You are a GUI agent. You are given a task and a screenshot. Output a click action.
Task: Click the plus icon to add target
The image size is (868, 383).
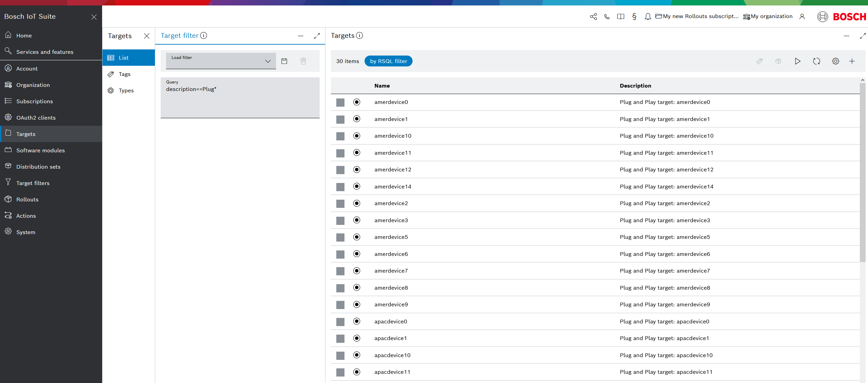point(852,61)
